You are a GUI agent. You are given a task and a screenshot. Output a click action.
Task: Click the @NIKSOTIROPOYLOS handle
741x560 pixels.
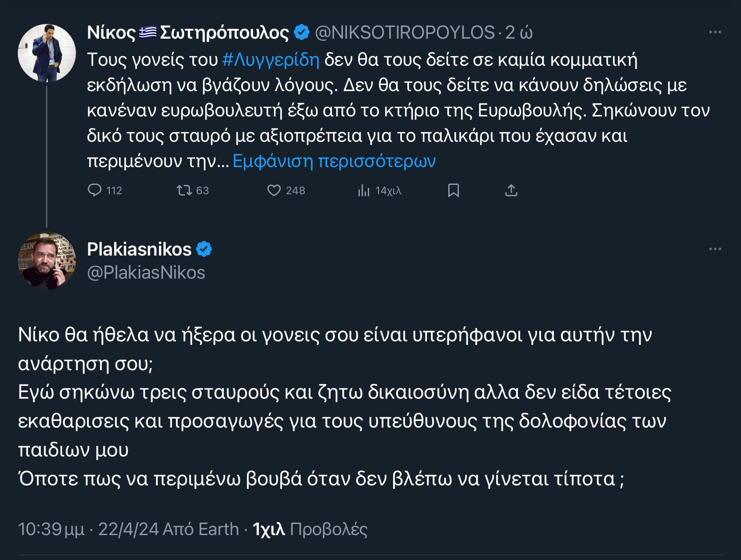click(404, 32)
